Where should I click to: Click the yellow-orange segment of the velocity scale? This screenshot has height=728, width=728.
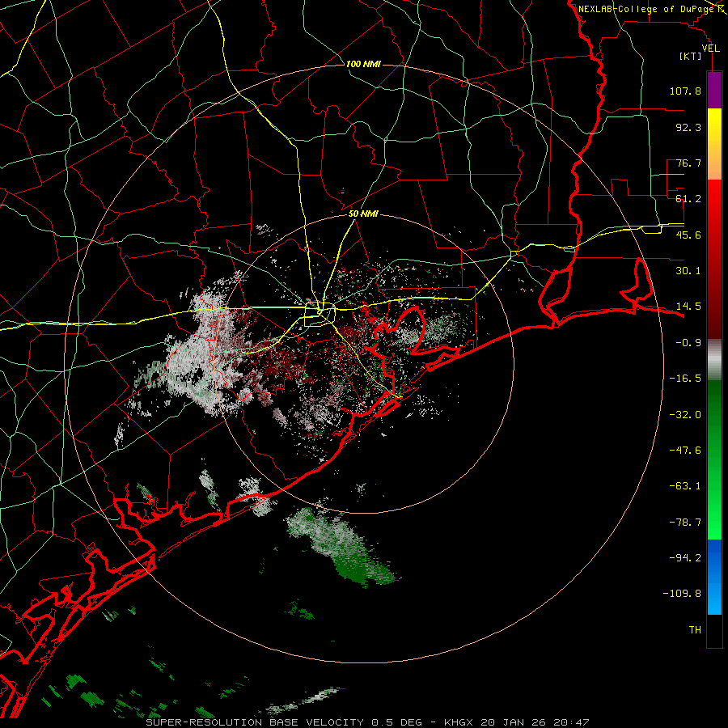(x=714, y=144)
